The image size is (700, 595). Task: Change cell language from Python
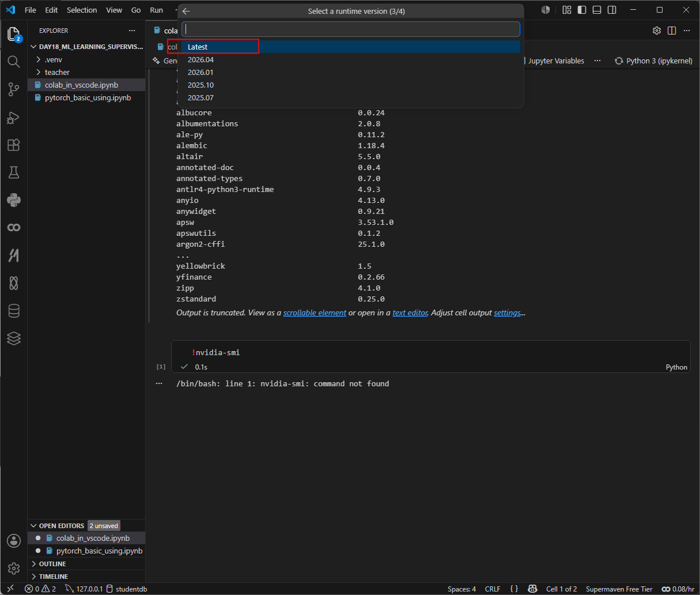click(676, 367)
